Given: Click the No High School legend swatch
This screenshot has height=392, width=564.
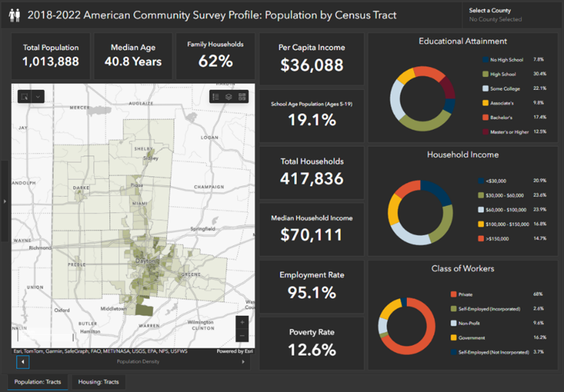Looking at the screenshot, I should 486,60.
